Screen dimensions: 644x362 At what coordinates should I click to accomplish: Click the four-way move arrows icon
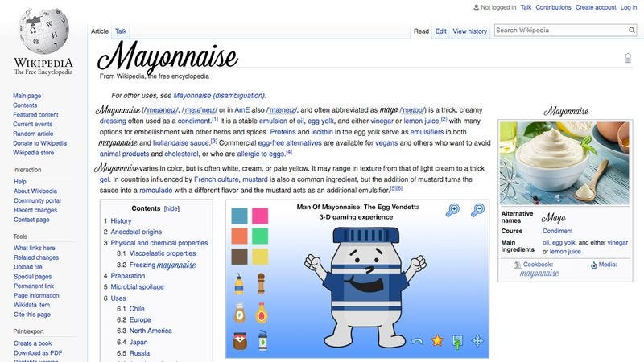(477, 340)
